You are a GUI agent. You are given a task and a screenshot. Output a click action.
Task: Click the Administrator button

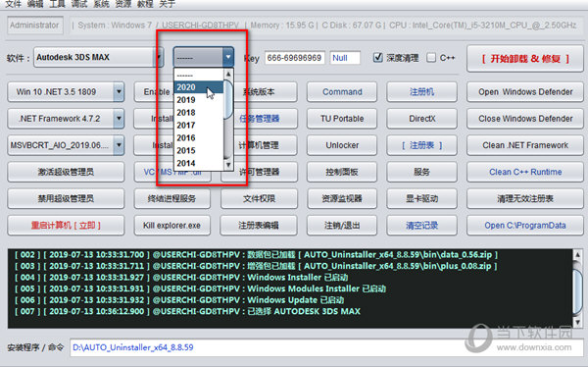pos(34,26)
